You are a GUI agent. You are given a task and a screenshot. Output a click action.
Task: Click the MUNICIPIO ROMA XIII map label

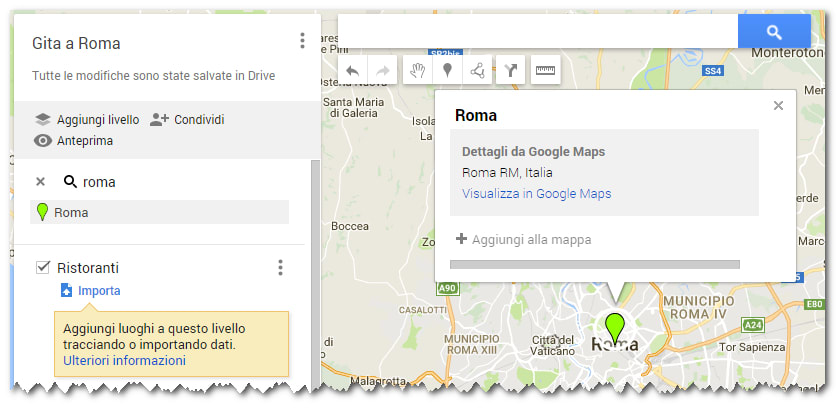click(x=472, y=344)
